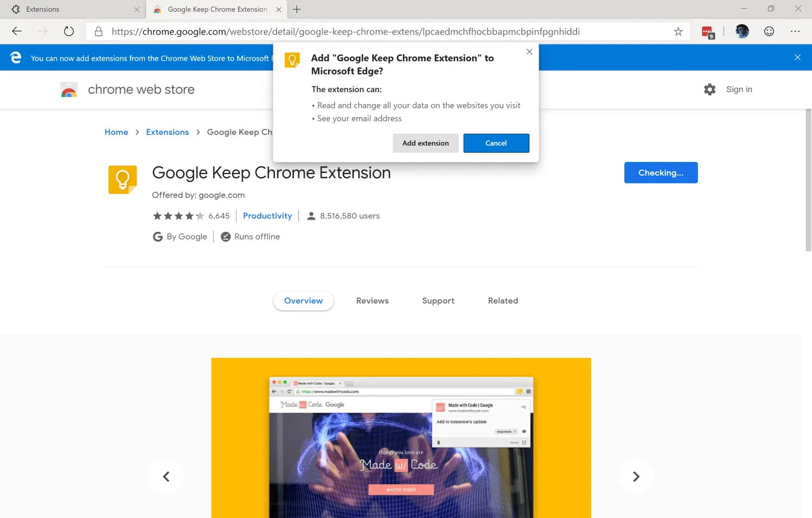Screen dimensions: 812x518
Task: Select the Related tab
Action: [502, 301]
